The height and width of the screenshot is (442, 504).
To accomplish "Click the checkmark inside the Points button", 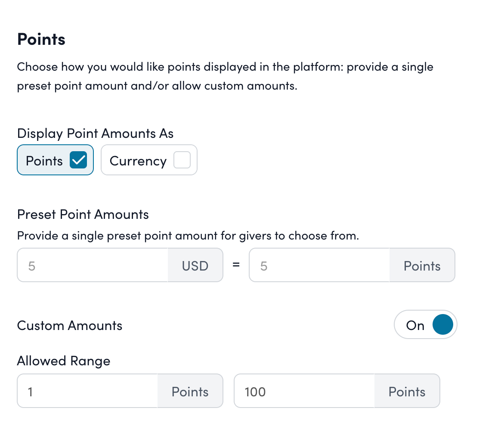I will 77,160.
